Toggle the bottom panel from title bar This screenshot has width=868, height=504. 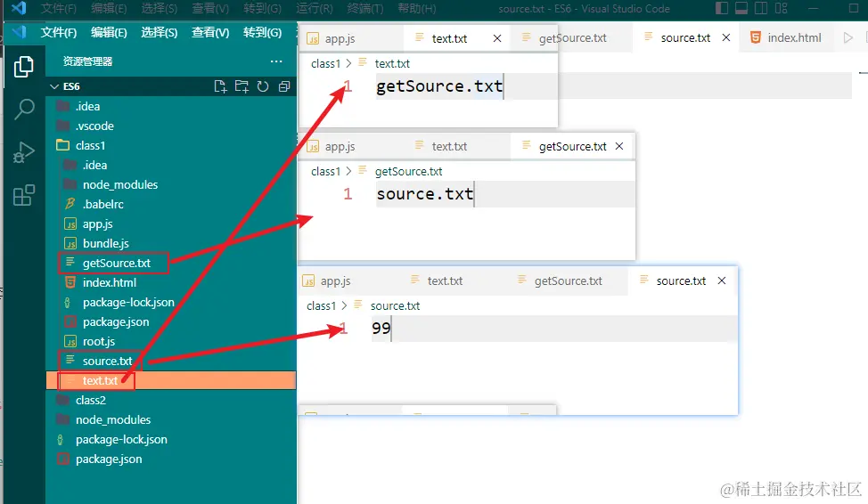[741, 8]
